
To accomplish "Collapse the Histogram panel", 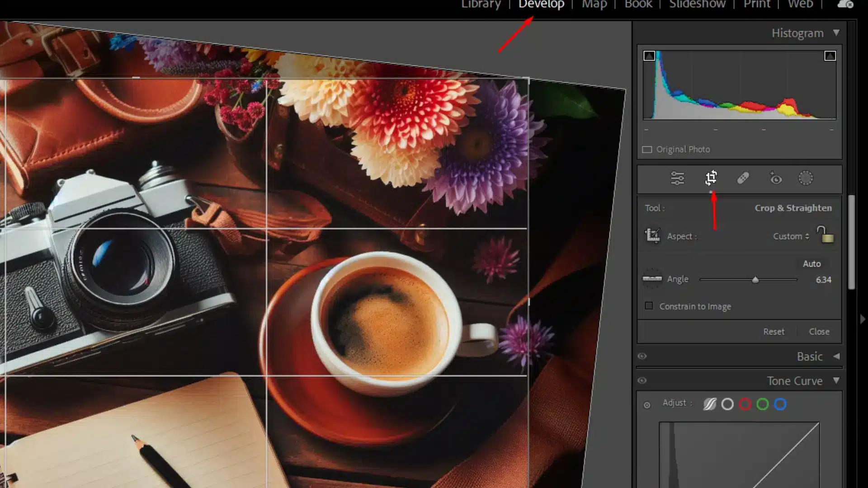I will pos(836,33).
